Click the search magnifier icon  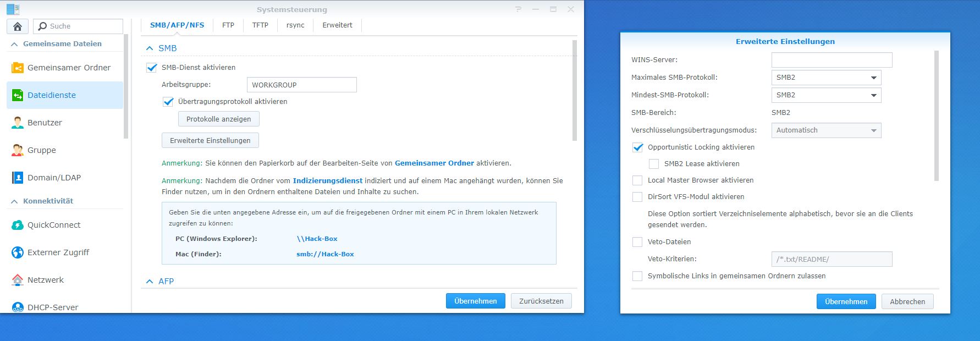coord(42,26)
